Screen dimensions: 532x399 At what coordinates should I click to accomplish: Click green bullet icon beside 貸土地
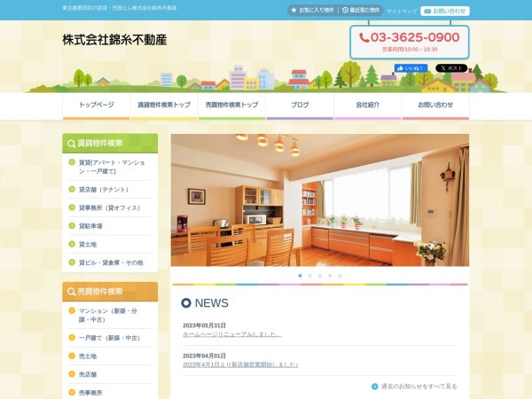pos(72,244)
